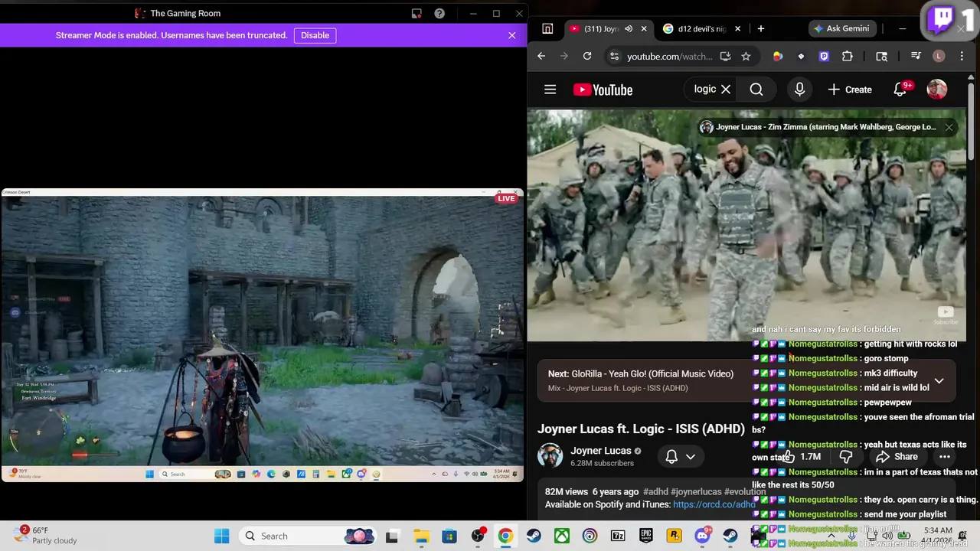Open the YouTube guide hamburger menu
This screenshot has width=980, height=551.
[550, 90]
